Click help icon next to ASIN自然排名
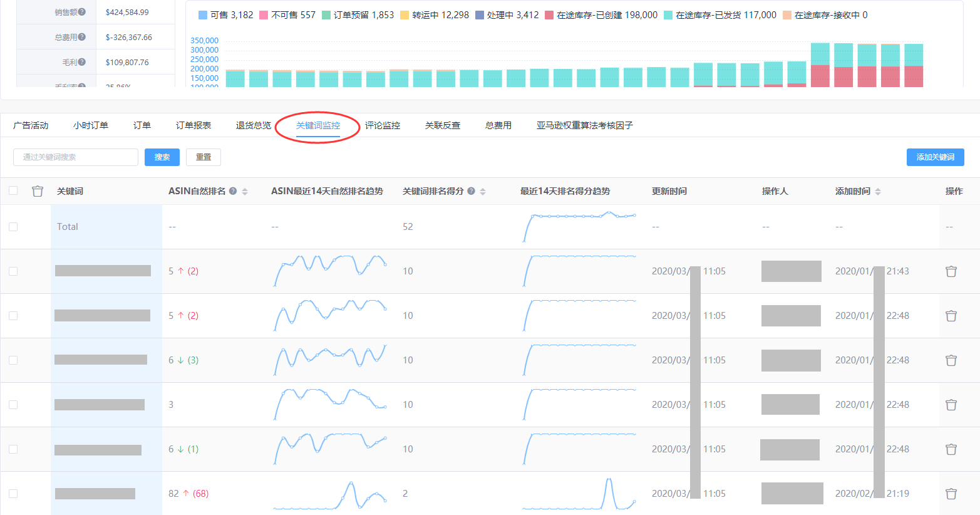 click(x=233, y=191)
